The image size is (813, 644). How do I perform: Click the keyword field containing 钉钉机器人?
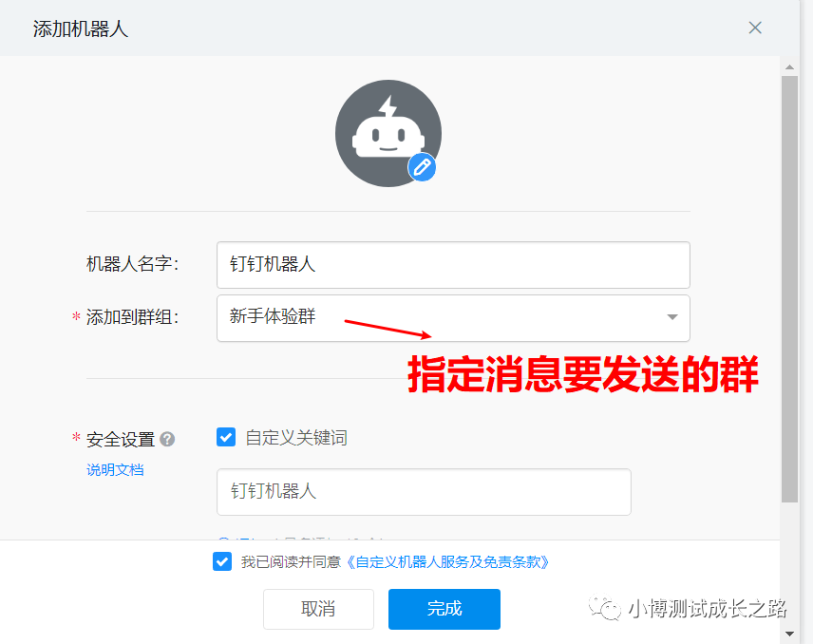[424, 492]
